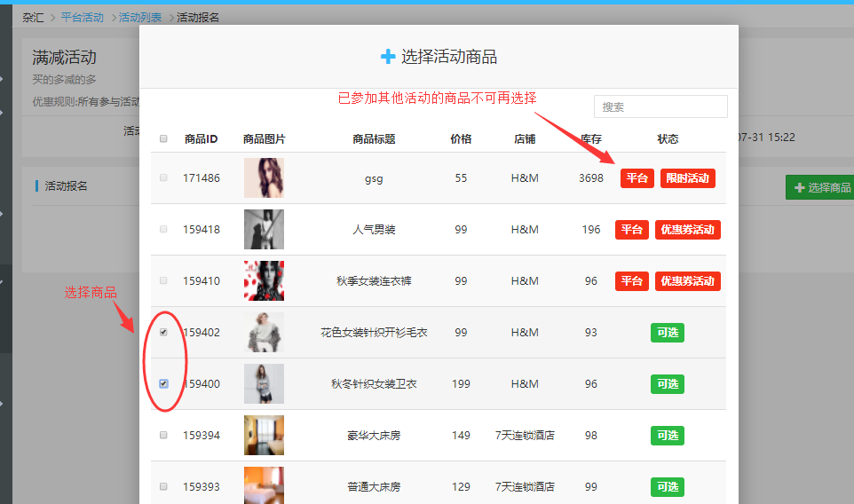Image resolution: width=854 pixels, height=504 pixels.
Task: Click 可选 status badge for product 159402
Action: (x=668, y=333)
